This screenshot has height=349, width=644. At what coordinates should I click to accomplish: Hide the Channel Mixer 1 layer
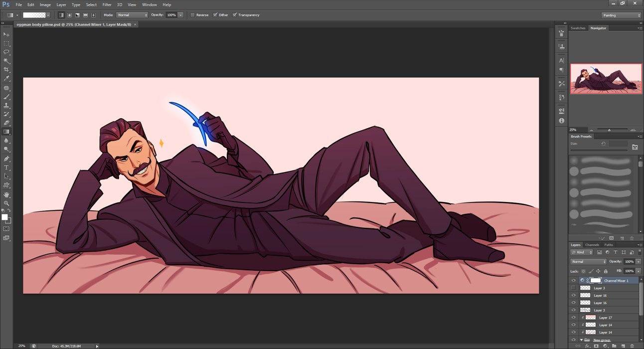(x=573, y=281)
